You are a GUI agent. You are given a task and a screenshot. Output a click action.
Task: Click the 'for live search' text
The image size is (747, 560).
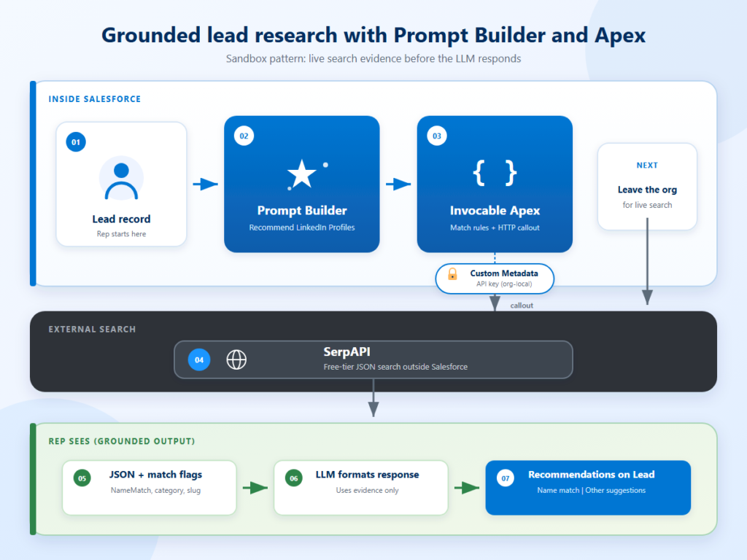pos(647,205)
